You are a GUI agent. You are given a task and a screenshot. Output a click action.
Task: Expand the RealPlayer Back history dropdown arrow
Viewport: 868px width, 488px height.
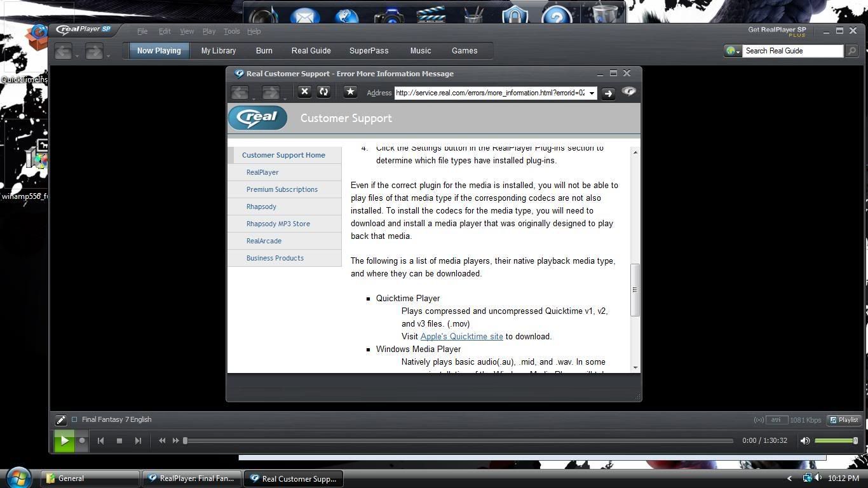[78, 56]
